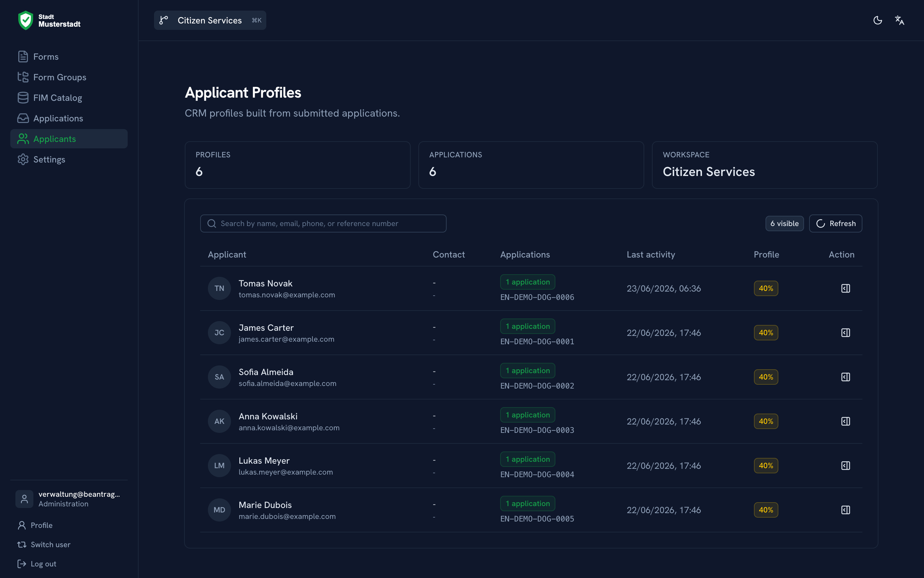This screenshot has height=578, width=924.
Task: Click the Workspace Citizen Services card
Action: coord(765,165)
